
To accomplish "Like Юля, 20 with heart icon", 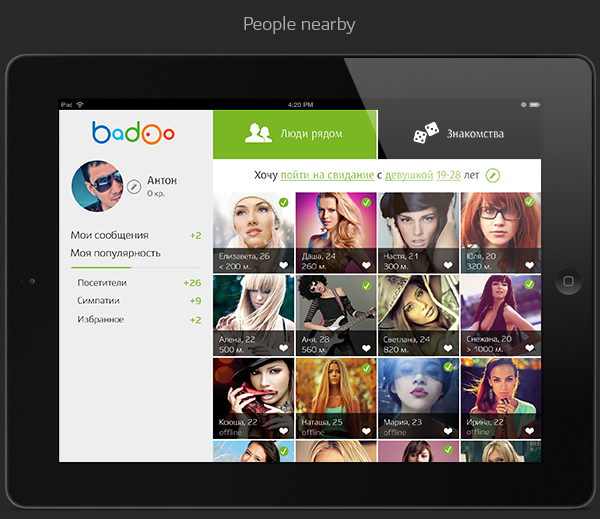I will click(530, 265).
